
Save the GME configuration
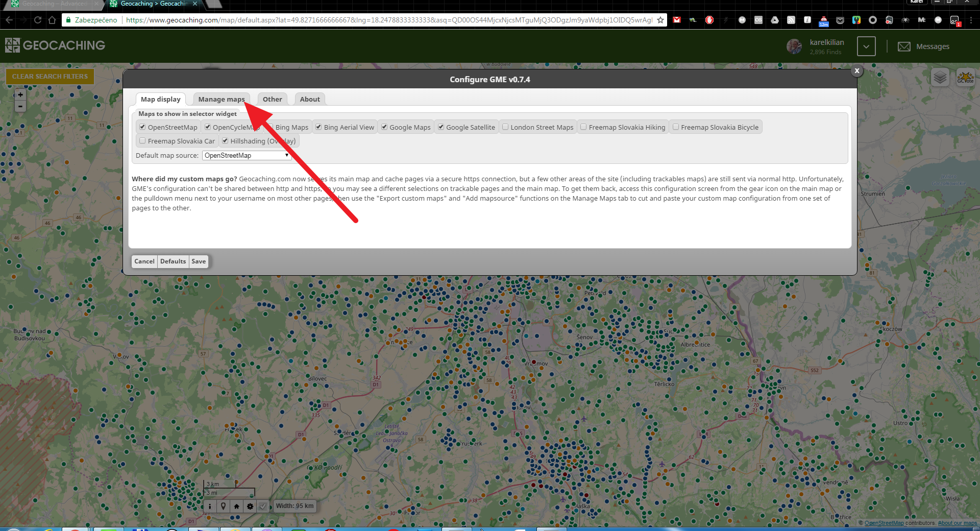click(x=199, y=261)
